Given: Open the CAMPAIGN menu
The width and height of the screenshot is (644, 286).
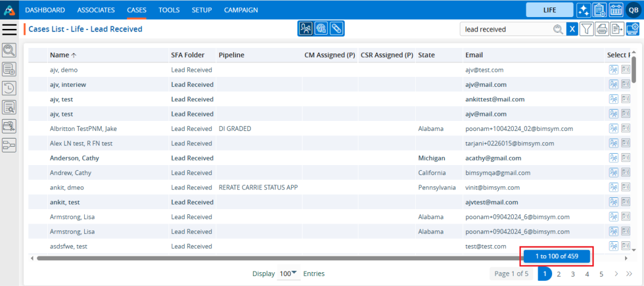Looking at the screenshot, I should click(x=241, y=10).
